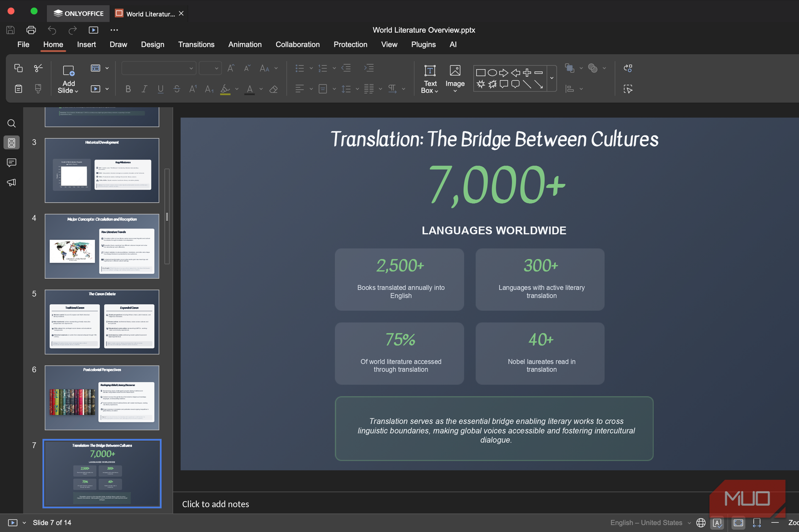Image resolution: width=799 pixels, height=532 pixels.
Task: Redo the last action
Action: [72, 30]
